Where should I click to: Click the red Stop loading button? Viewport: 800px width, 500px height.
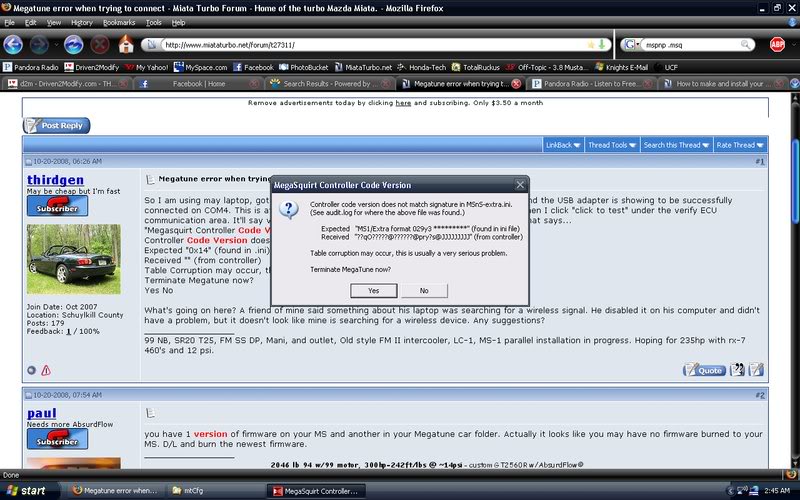coord(100,45)
